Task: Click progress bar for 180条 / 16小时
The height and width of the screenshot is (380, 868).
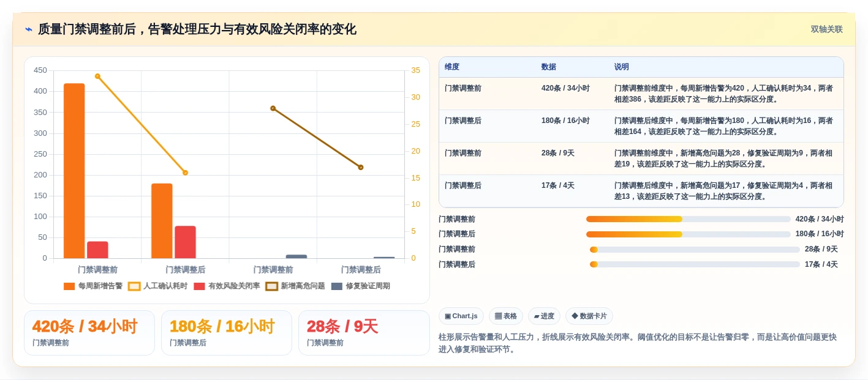Action: tap(689, 234)
